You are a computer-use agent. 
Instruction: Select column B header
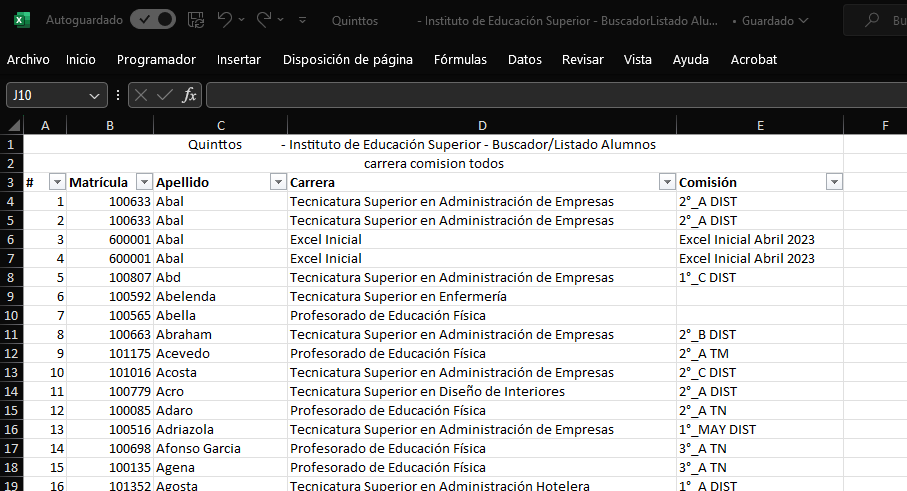(x=110, y=125)
